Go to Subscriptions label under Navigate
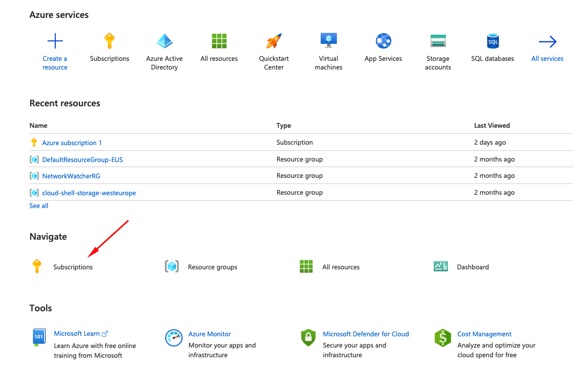Screen dimensions: 582x392 (x=73, y=267)
